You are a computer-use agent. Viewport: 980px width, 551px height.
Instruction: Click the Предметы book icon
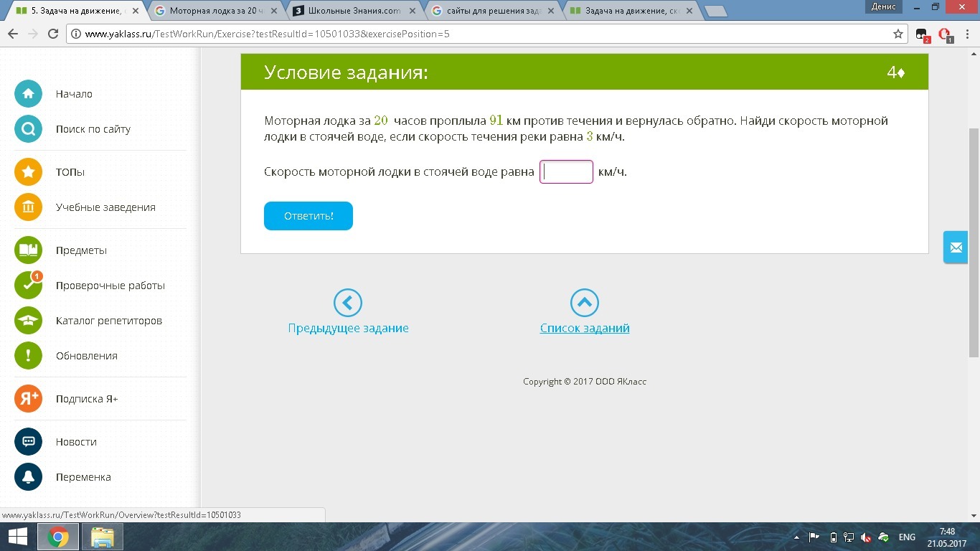coord(28,250)
